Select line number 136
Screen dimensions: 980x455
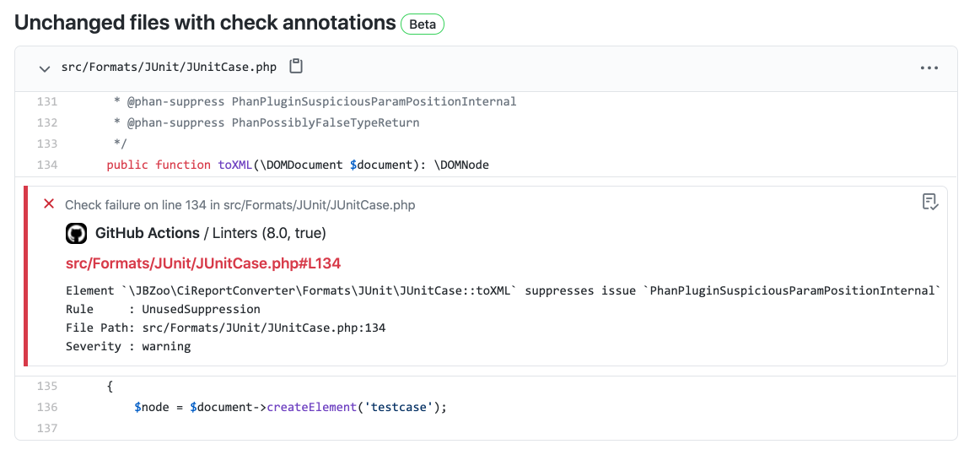47,408
